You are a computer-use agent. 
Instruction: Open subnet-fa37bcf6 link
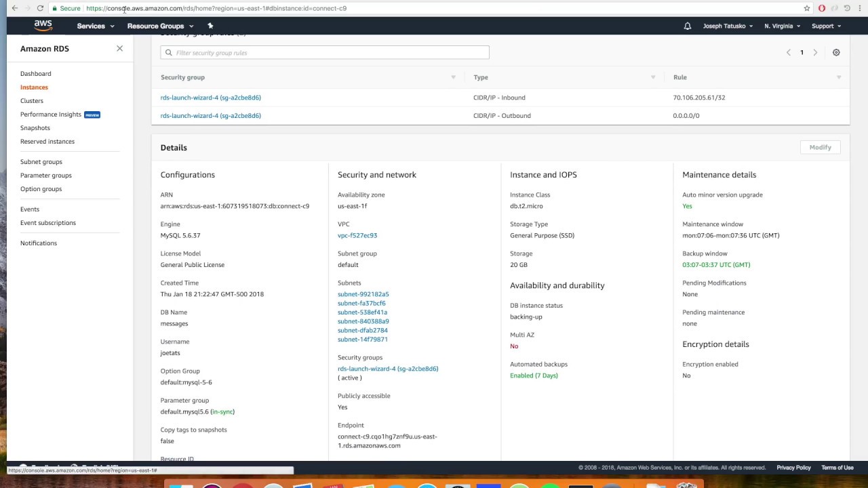pyautogui.click(x=361, y=303)
